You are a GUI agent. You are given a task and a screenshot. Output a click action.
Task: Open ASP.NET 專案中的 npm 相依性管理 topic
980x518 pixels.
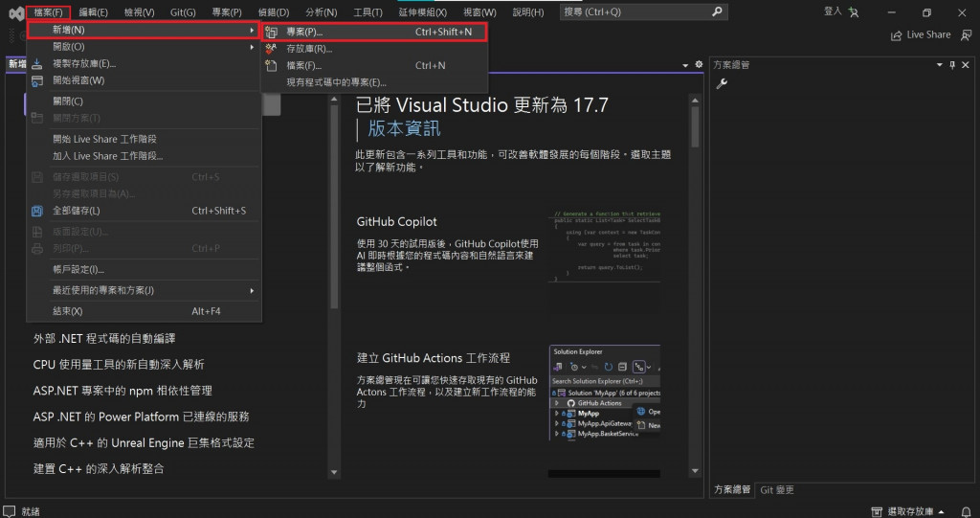point(122,391)
